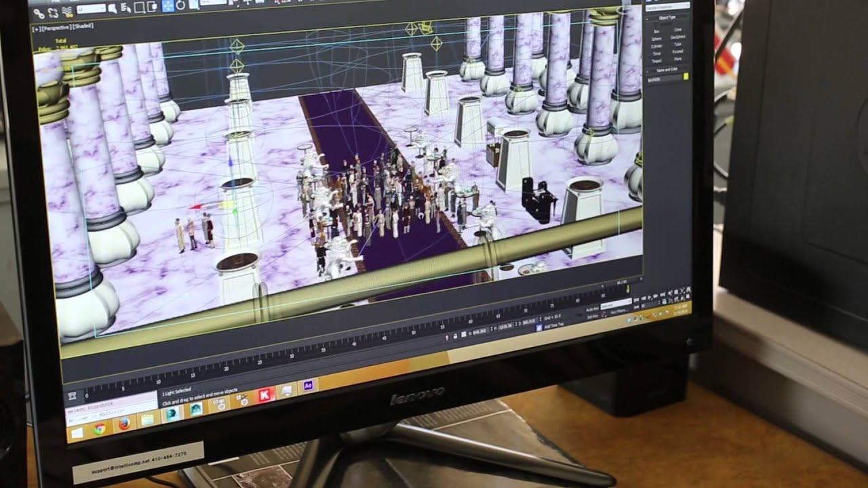Click the GeoSphere primitive button

pyautogui.click(x=678, y=37)
